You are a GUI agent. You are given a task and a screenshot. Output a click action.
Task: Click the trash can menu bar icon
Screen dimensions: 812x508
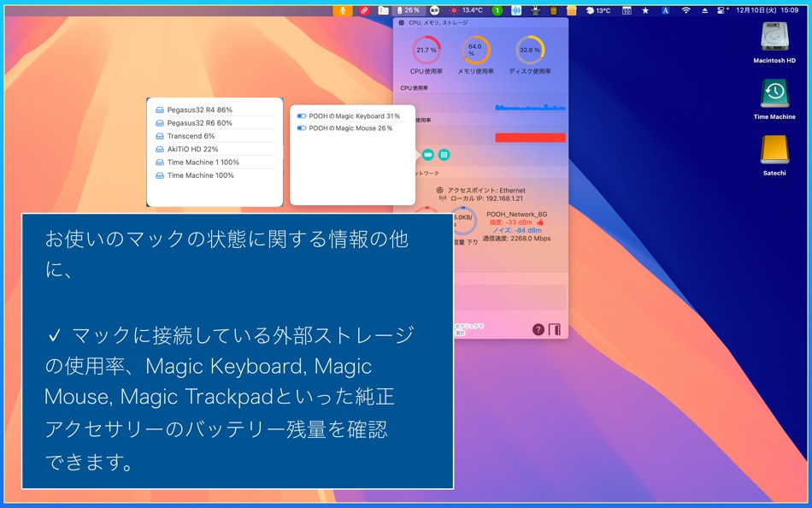click(x=554, y=10)
